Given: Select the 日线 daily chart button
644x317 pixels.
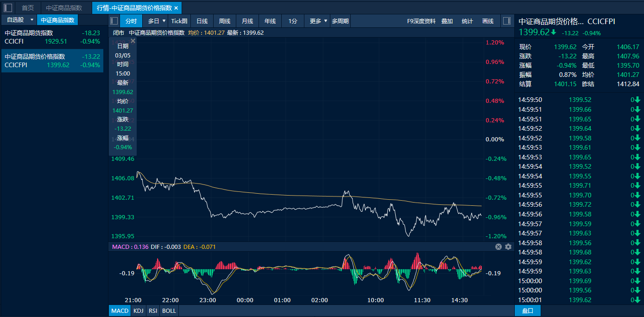Looking at the screenshot, I should click(x=202, y=21).
